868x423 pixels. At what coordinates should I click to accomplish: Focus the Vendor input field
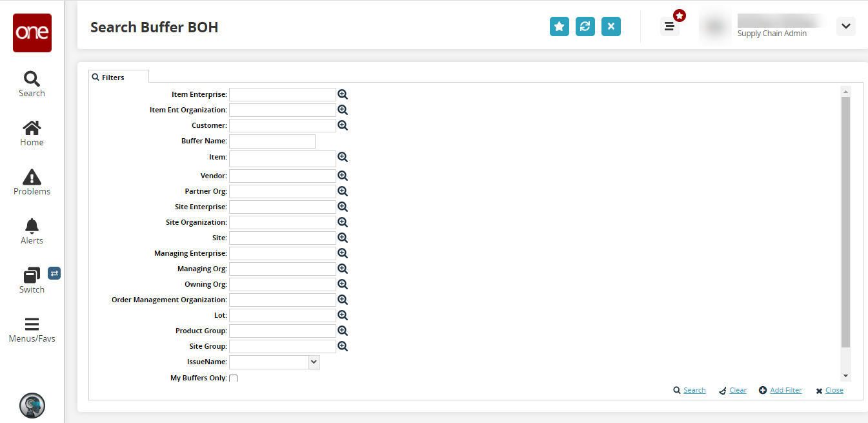click(x=283, y=176)
